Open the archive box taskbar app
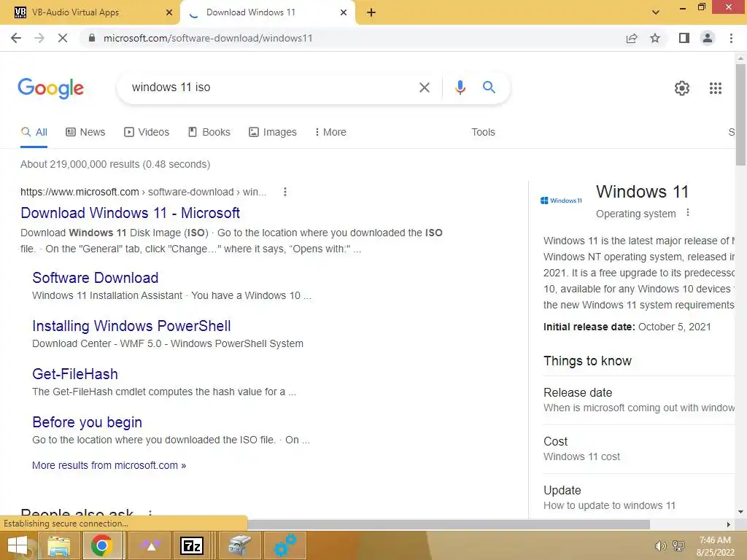747x560 pixels. coord(239,545)
